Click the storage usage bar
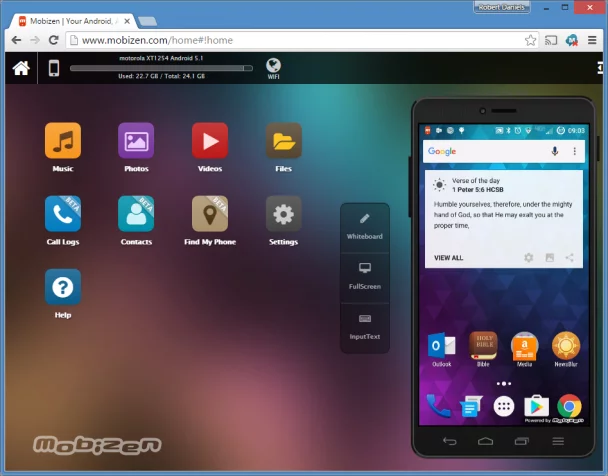 pyautogui.click(x=161, y=68)
